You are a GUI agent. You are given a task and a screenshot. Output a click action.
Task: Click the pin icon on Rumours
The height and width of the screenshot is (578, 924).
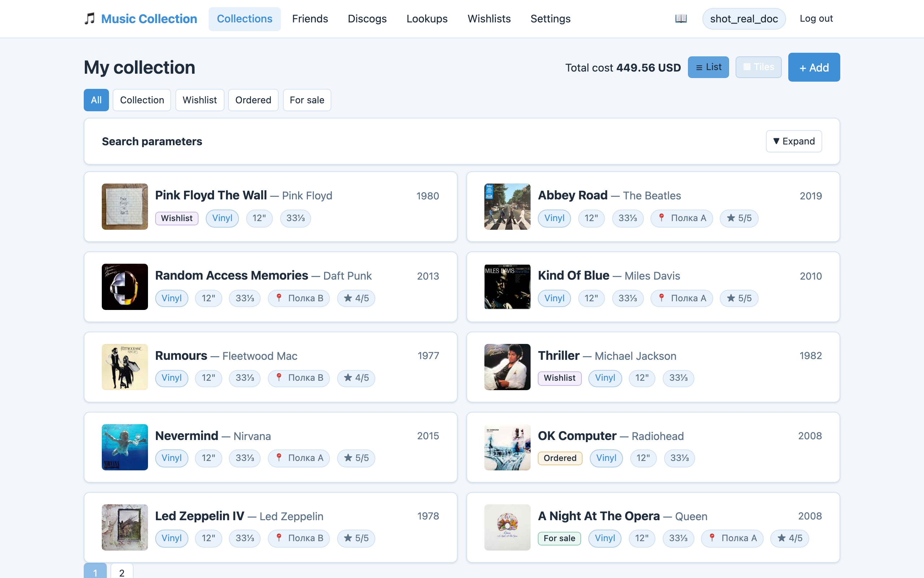[x=279, y=378]
